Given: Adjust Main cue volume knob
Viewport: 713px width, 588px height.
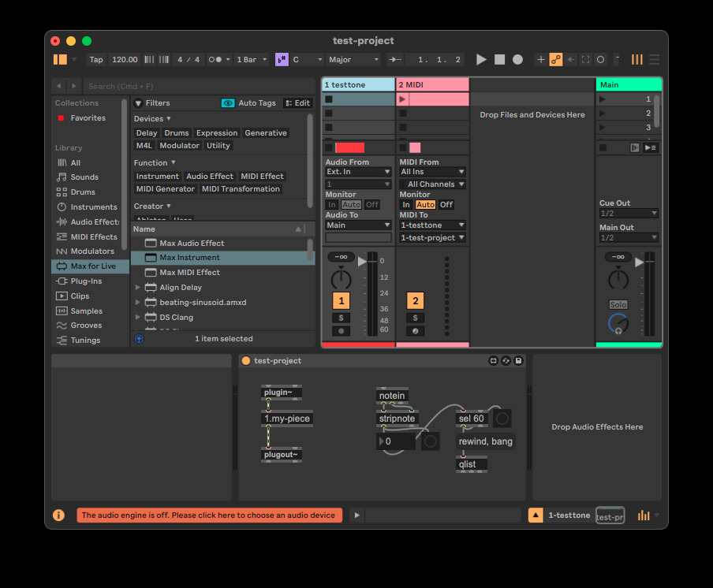Looking at the screenshot, I should click(x=618, y=324).
